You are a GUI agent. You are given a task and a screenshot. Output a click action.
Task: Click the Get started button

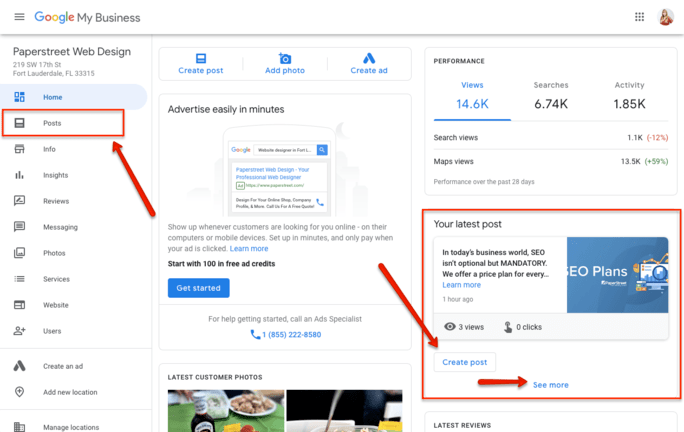click(198, 288)
